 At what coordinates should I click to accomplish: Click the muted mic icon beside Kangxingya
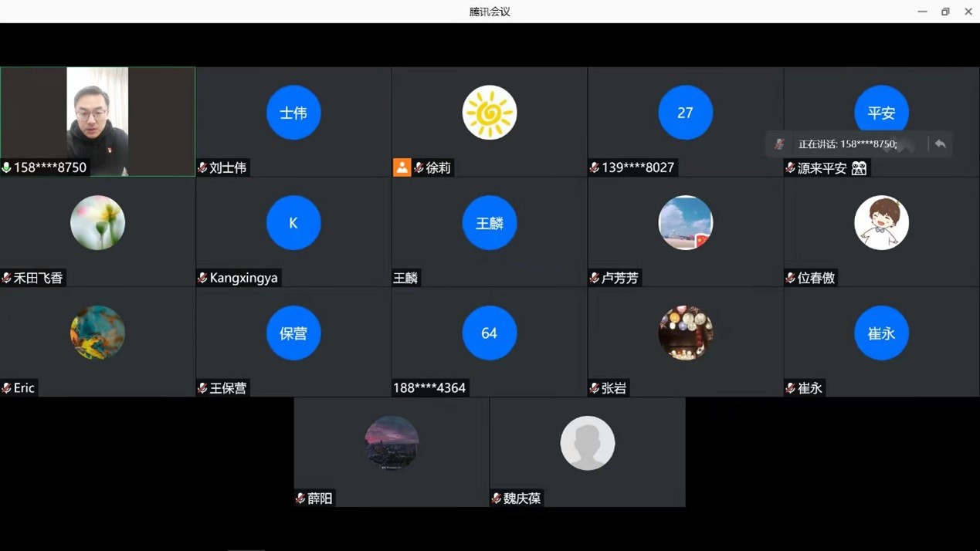(x=202, y=278)
